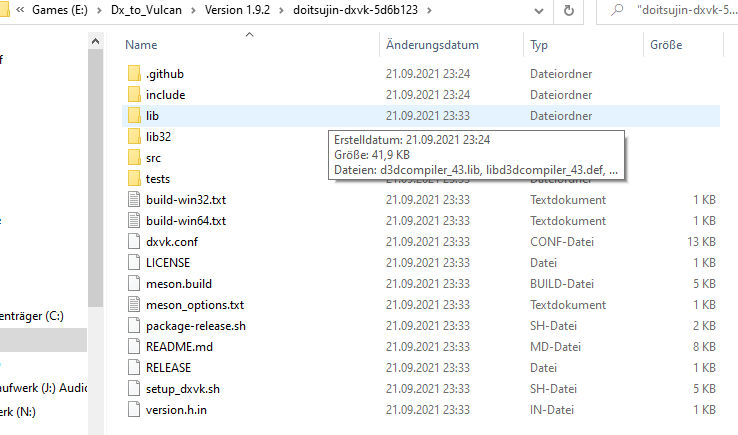Expand the hidden breadcrumb path chevrons

point(20,10)
